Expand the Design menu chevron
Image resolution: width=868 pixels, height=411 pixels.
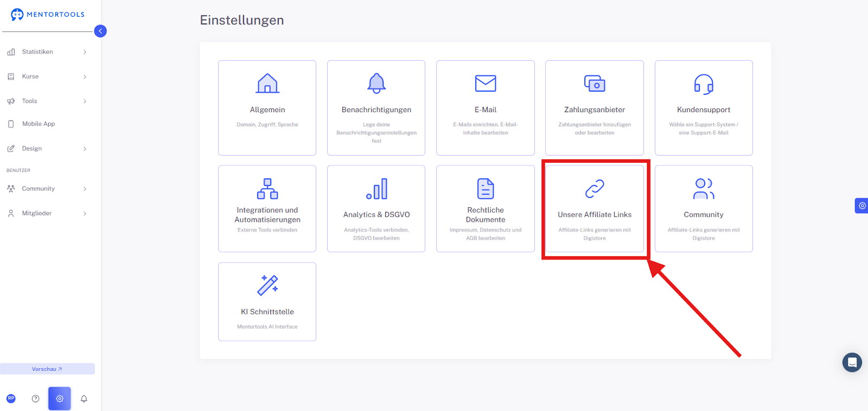pos(85,149)
